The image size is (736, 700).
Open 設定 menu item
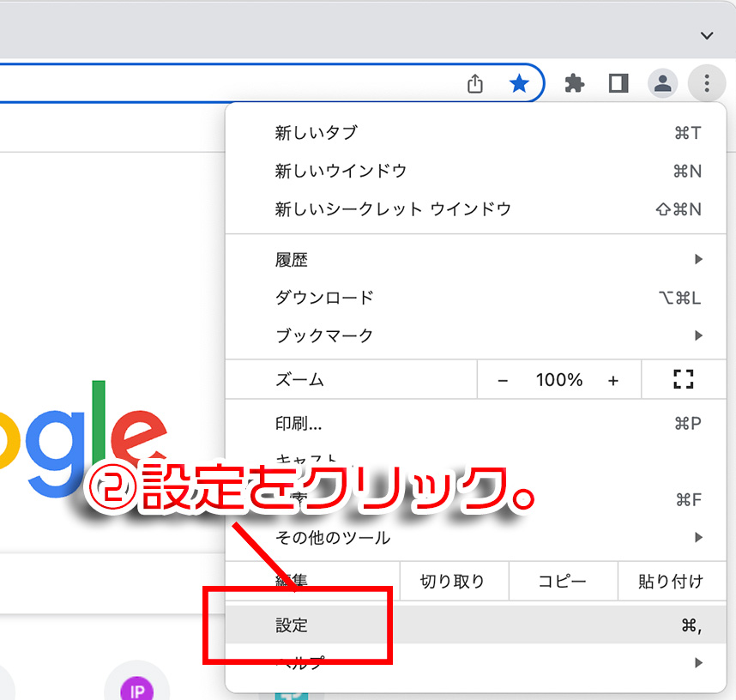click(475, 625)
